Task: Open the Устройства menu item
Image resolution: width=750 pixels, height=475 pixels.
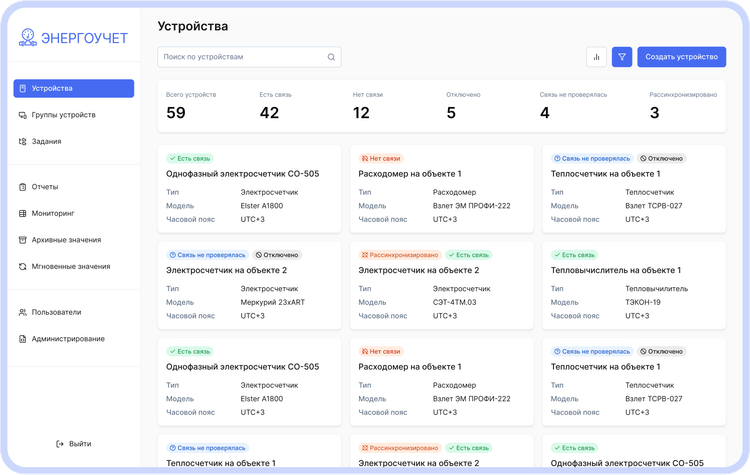Action: [x=73, y=88]
